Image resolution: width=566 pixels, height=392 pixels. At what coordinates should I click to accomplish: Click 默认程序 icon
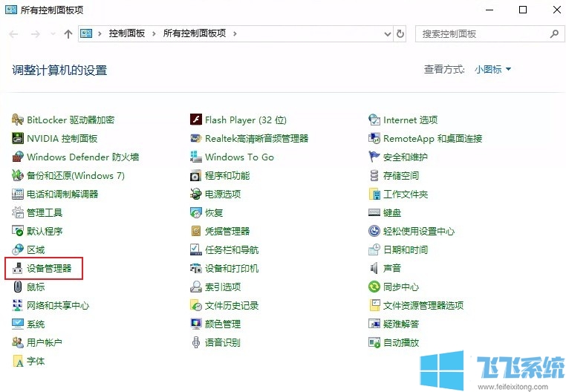pyautogui.click(x=18, y=231)
